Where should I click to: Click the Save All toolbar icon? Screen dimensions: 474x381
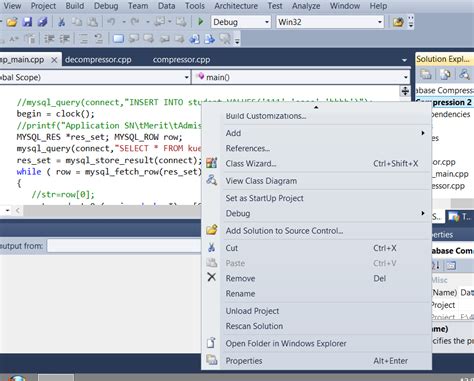(x=43, y=22)
